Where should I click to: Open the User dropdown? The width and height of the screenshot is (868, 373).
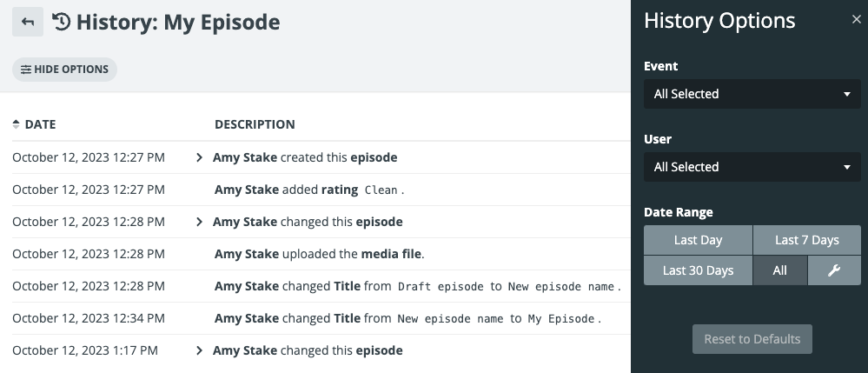tap(752, 167)
